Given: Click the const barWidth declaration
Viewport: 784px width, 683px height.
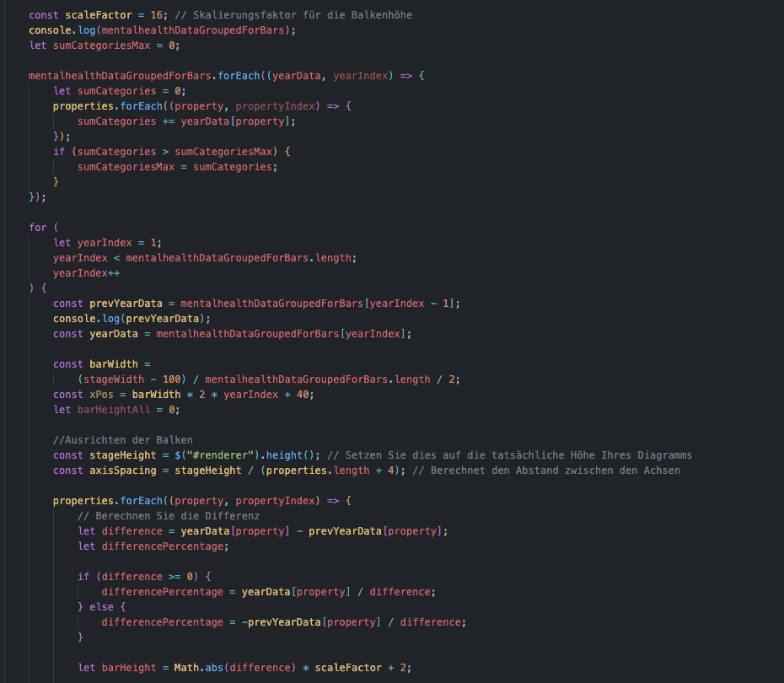Looking at the screenshot, I should click(101, 364).
